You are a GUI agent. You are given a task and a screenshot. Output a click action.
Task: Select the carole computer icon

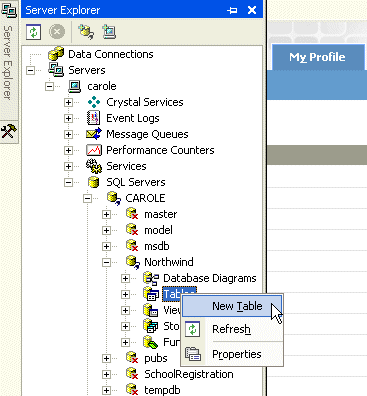coord(75,86)
